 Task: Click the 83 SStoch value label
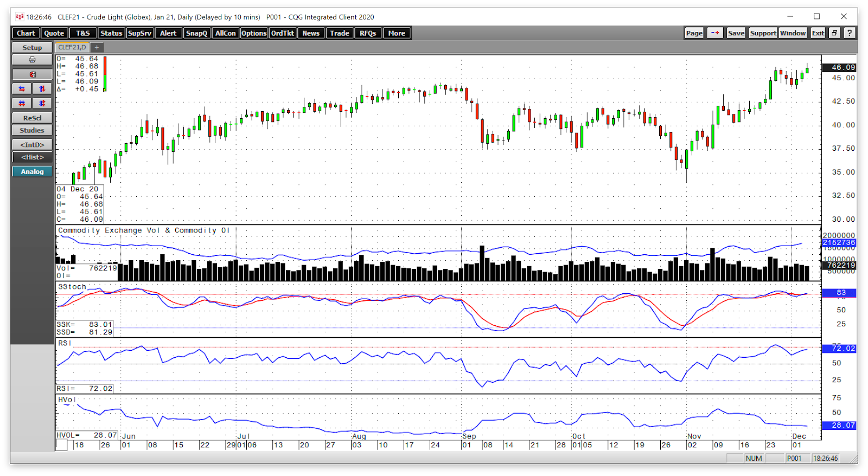point(839,293)
